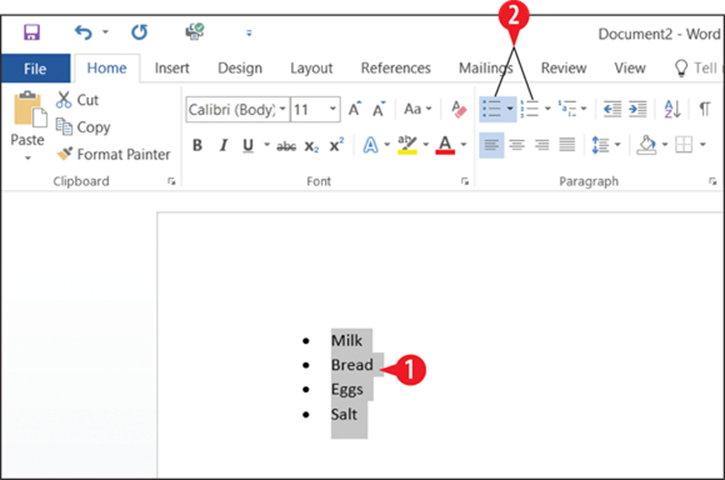Click the font size 11 field
The image size is (725, 480).
pos(308,110)
